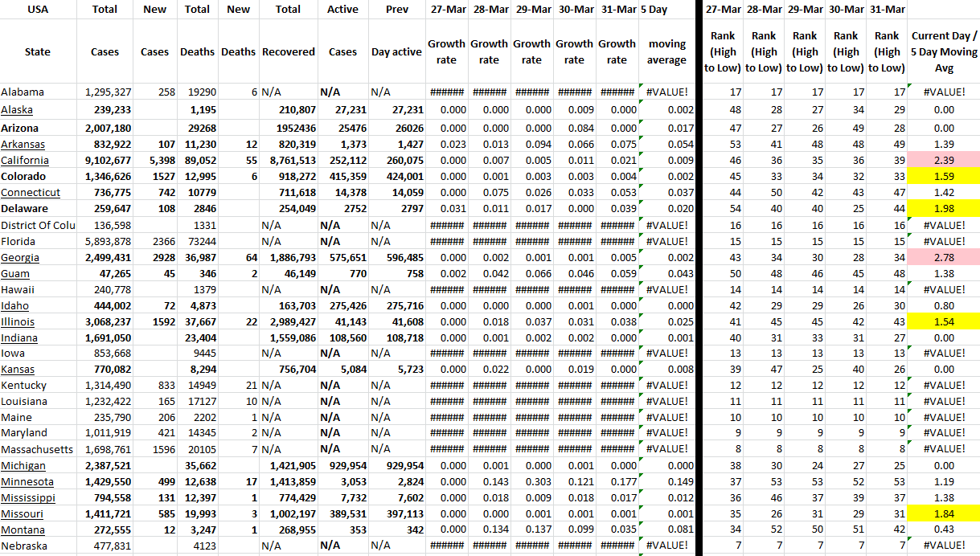Click yellow-highlighted 1.84 cell for Missouri
The image size is (980, 556).
coord(944,514)
